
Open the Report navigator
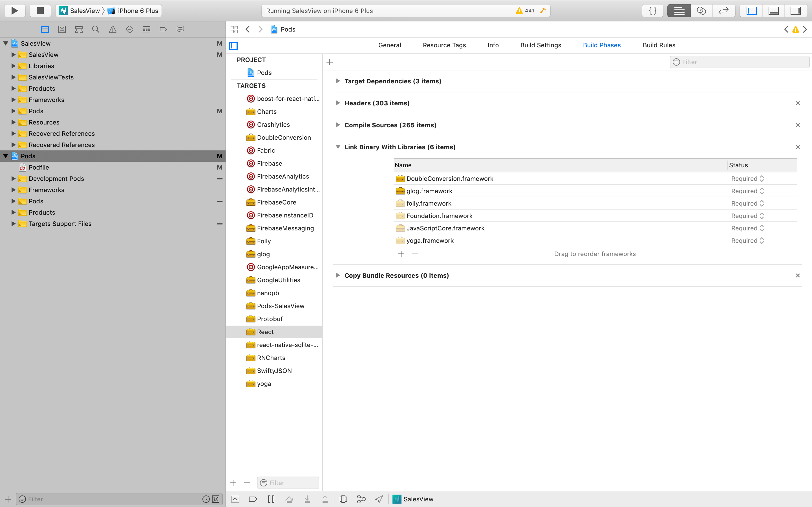point(180,29)
